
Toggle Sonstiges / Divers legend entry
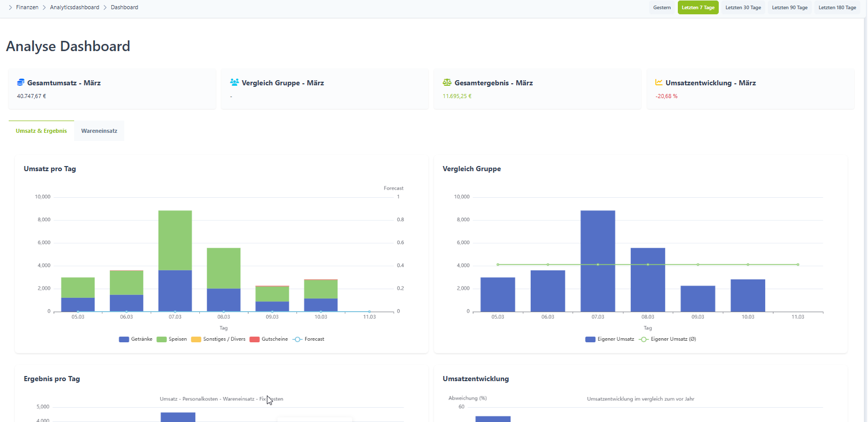[218, 339]
